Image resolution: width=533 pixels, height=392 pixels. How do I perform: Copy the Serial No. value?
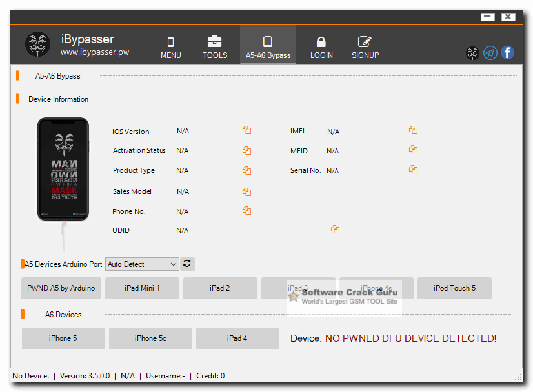pos(414,170)
